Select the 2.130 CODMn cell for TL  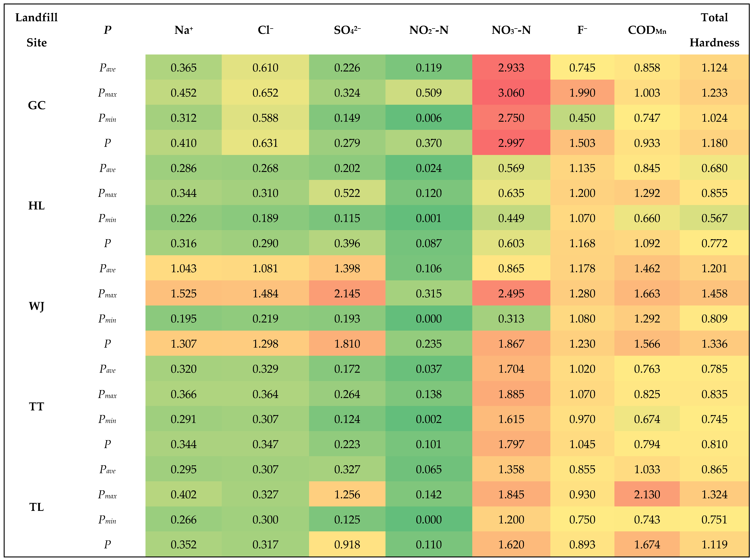click(x=647, y=494)
